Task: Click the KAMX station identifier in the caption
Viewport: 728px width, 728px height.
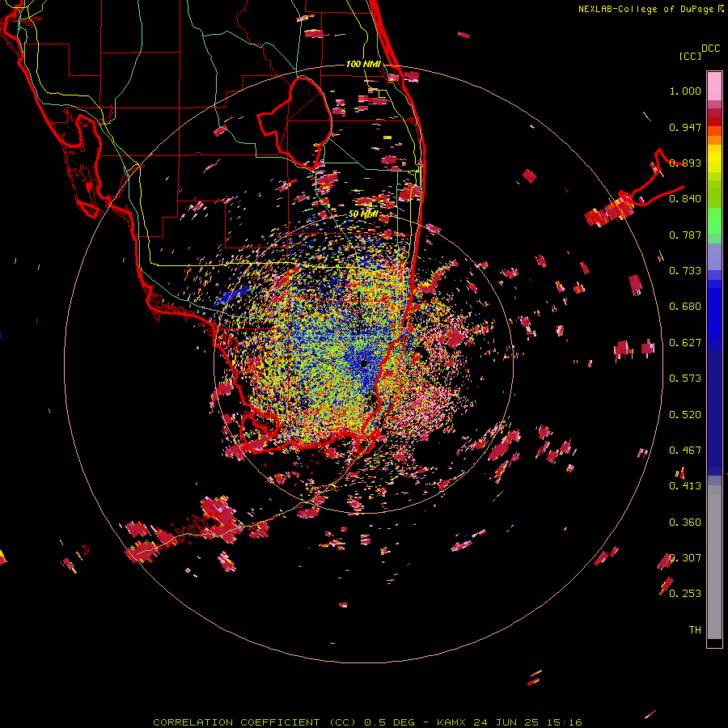Action: pyautogui.click(x=453, y=722)
